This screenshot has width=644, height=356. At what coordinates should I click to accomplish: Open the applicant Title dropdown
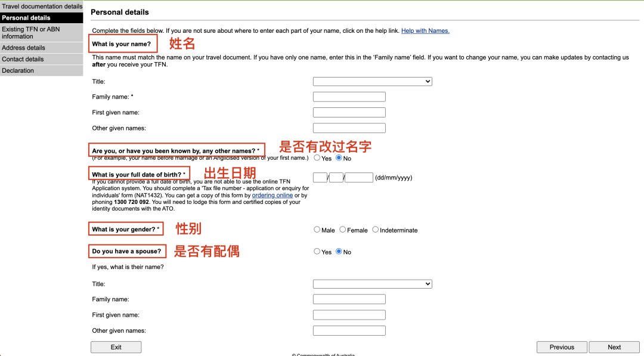click(x=372, y=81)
